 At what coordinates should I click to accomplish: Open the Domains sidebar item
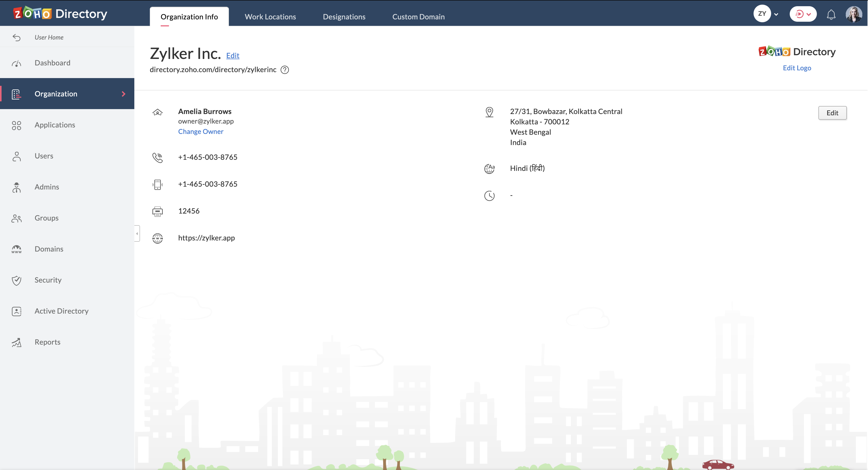coord(49,249)
